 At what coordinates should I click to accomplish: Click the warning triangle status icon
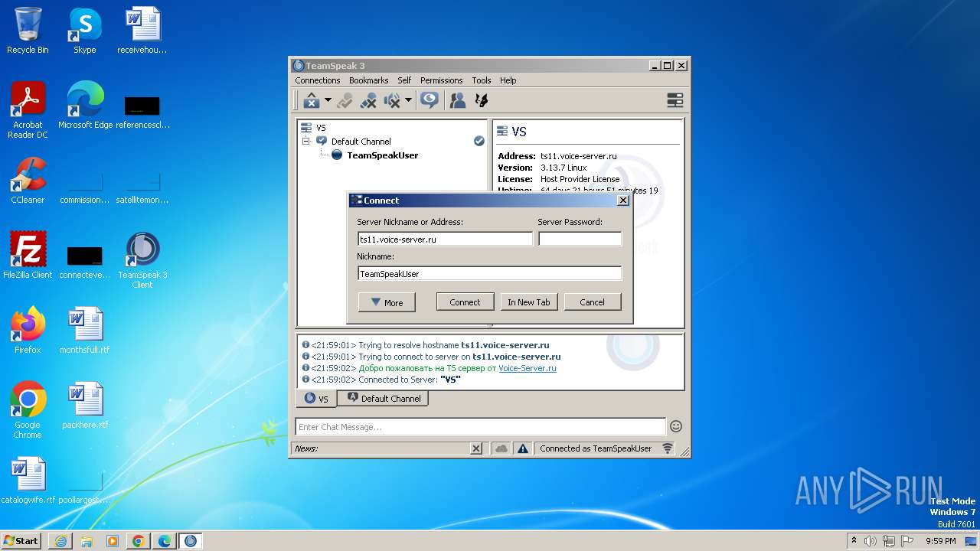coord(522,448)
